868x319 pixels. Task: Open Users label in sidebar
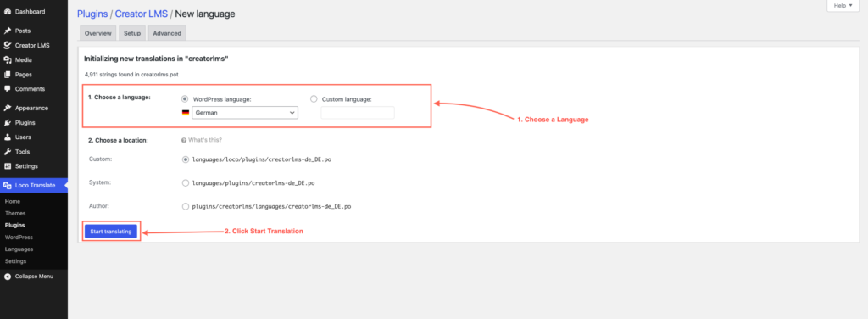point(23,137)
